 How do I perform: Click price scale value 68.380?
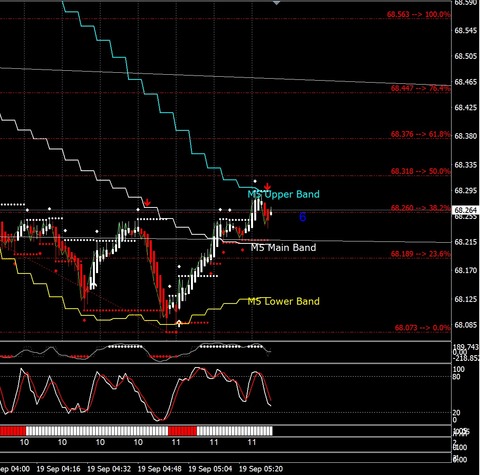tap(466, 136)
